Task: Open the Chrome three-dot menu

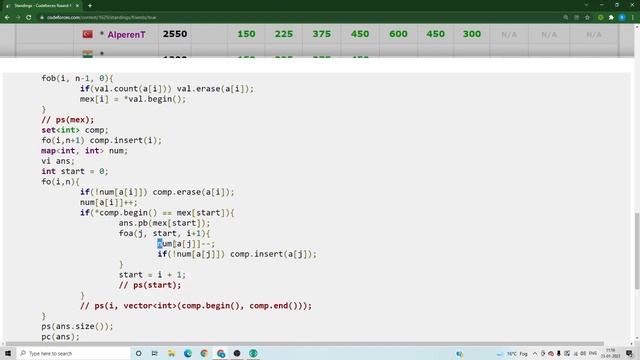Action: pos(633,18)
